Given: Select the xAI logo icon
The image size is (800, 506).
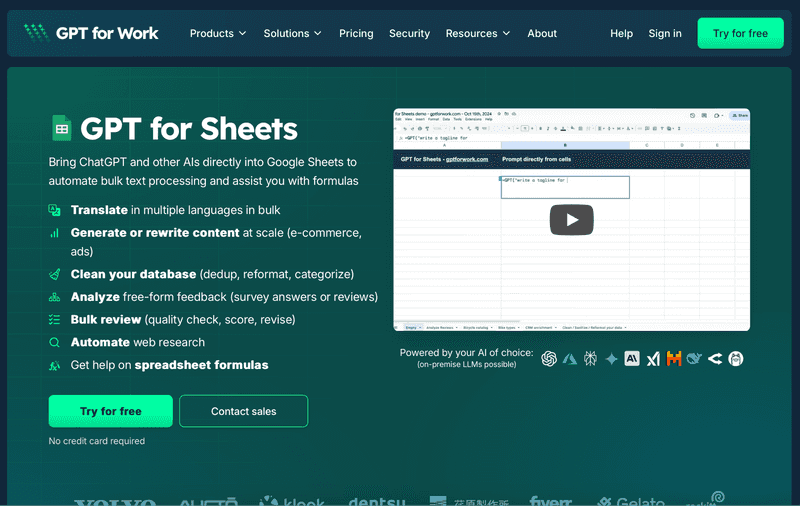Looking at the screenshot, I should coord(653,359).
